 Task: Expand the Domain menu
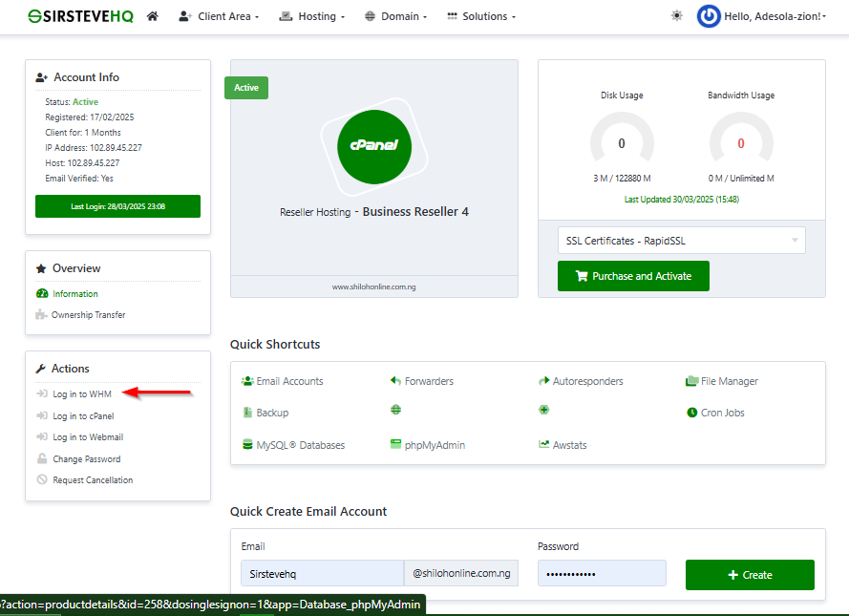point(395,16)
